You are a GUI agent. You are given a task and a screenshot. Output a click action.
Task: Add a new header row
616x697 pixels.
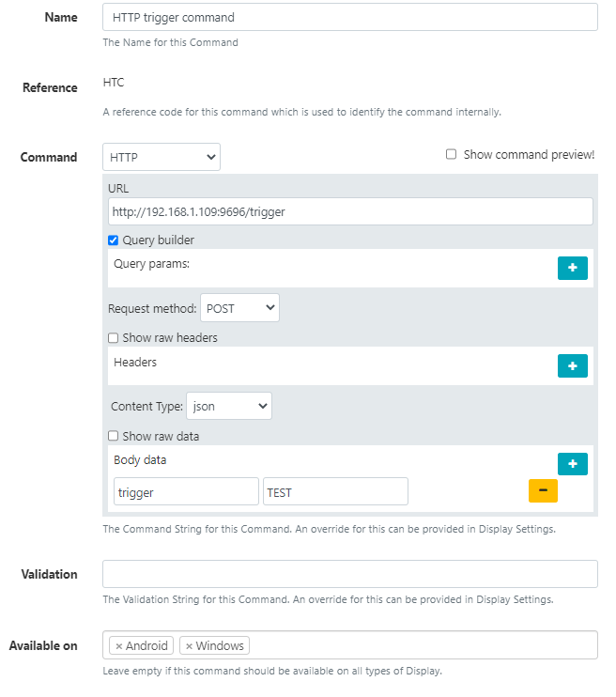(x=572, y=365)
